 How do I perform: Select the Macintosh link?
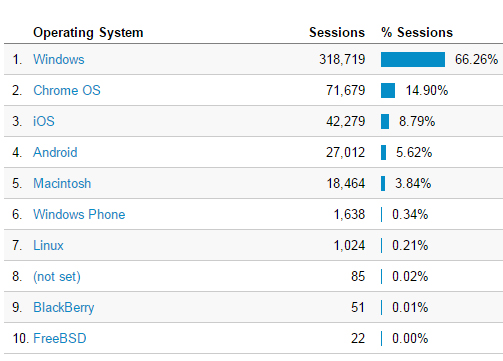click(x=62, y=183)
